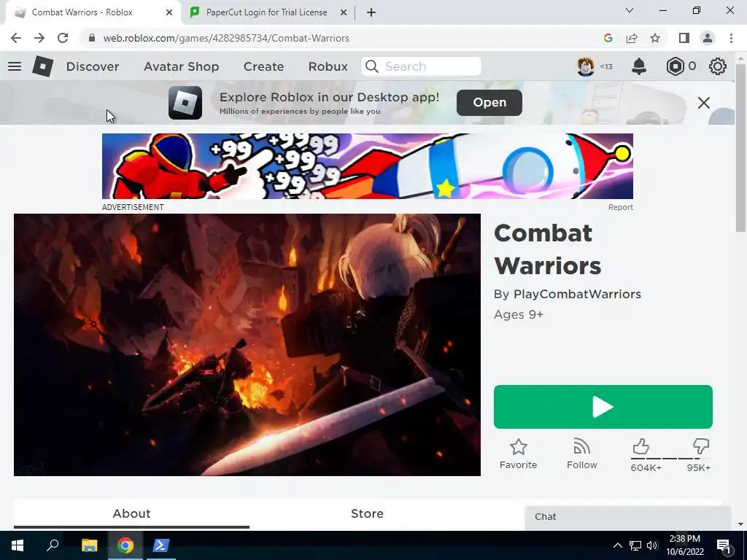The height and width of the screenshot is (560, 747).
Task: Bookmark this page with the star
Action: coord(655,38)
